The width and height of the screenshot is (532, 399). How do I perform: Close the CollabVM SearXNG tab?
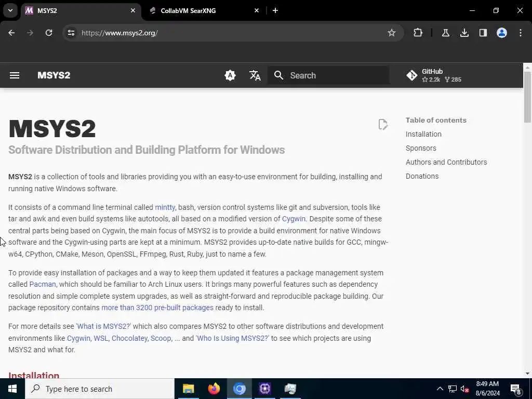(x=257, y=10)
